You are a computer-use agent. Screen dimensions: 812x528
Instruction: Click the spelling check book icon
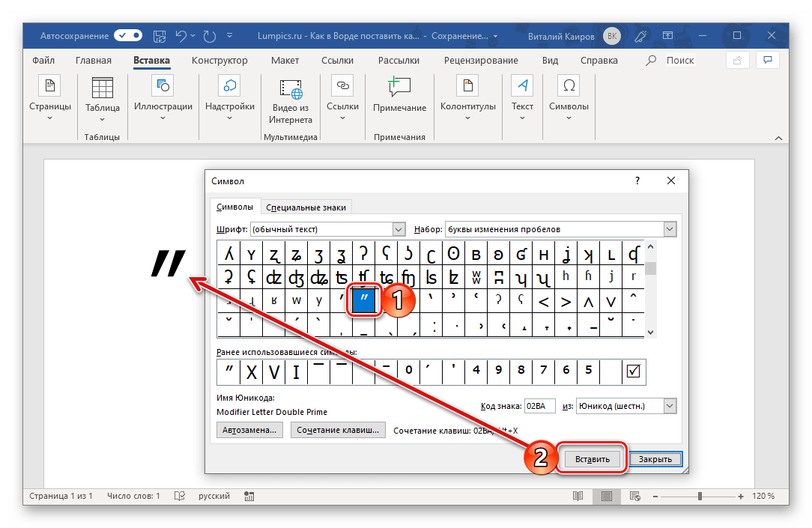coord(179,496)
